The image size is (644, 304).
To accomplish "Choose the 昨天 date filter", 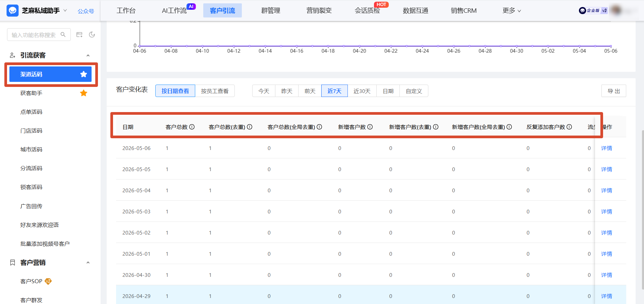I will (x=287, y=91).
